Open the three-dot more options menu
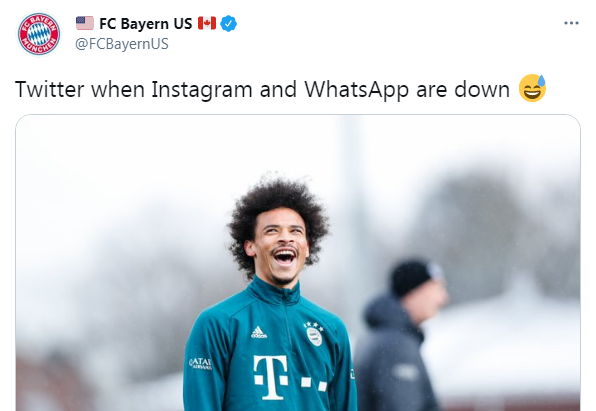The image size is (596, 411). 571,23
